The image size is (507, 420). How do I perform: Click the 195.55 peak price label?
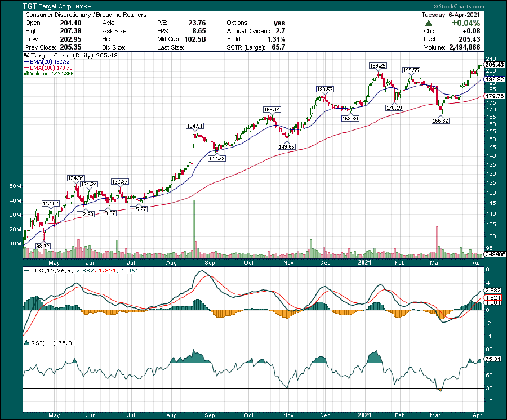[x=411, y=70]
